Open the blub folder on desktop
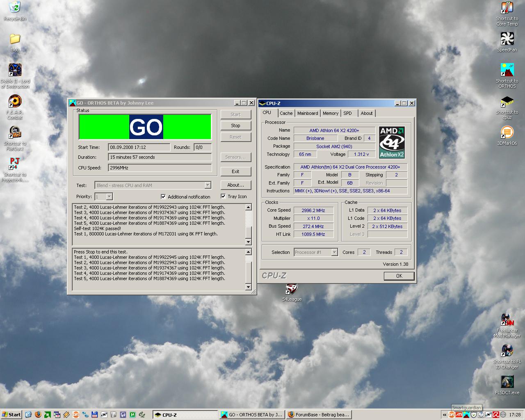The height and width of the screenshot is (420, 525). (15, 42)
